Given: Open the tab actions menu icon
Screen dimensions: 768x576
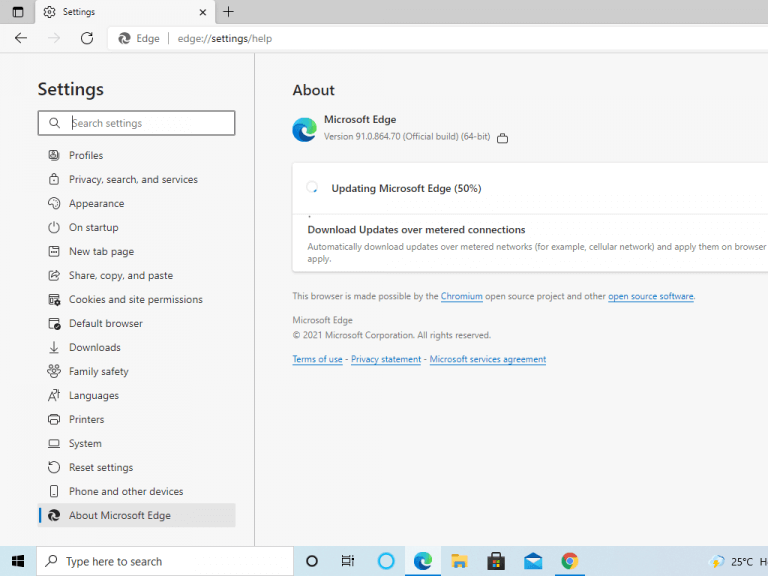Looking at the screenshot, I should [17, 12].
